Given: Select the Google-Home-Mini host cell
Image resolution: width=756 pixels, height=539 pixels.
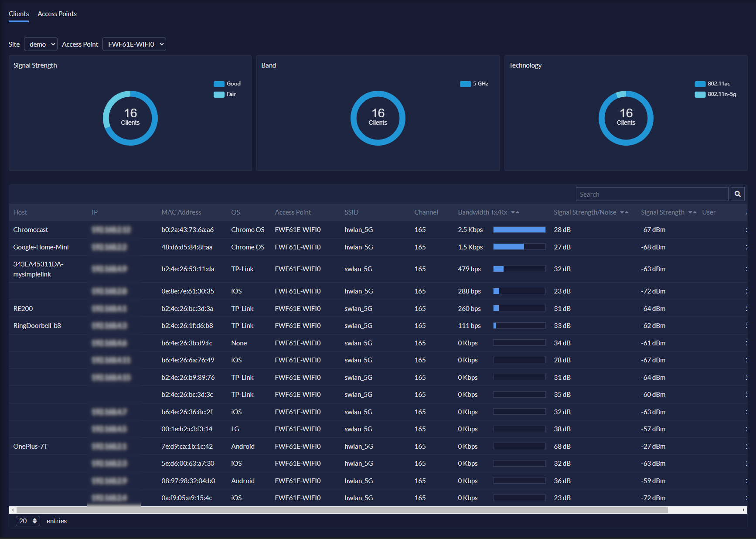Looking at the screenshot, I should [x=41, y=247].
